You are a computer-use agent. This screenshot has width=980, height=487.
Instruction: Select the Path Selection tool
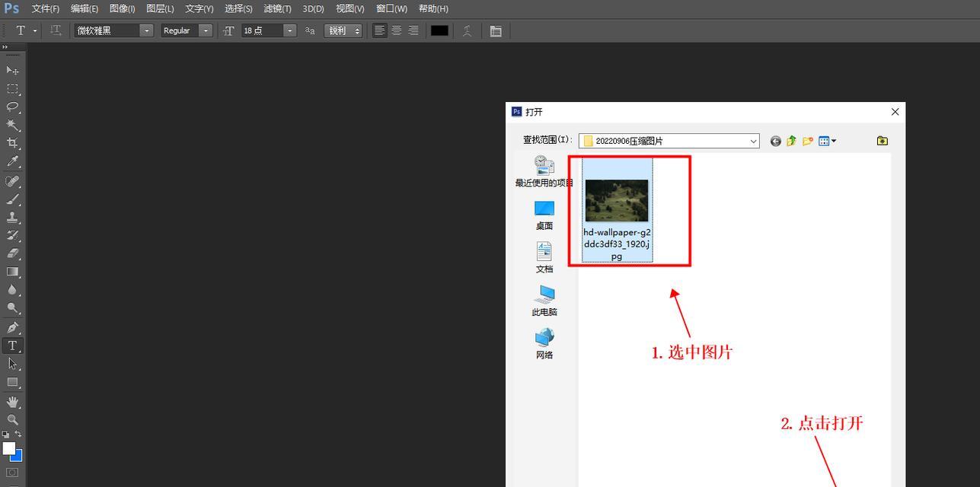point(12,364)
